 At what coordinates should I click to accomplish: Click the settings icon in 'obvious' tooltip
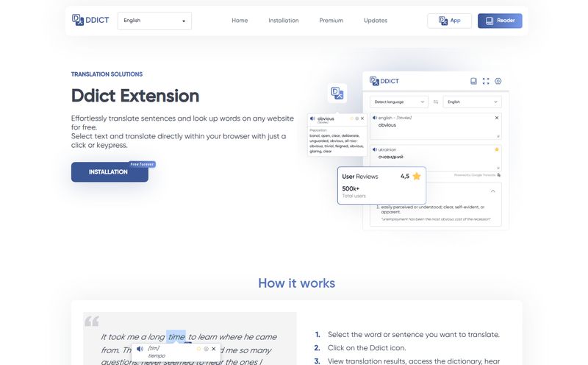357,118
